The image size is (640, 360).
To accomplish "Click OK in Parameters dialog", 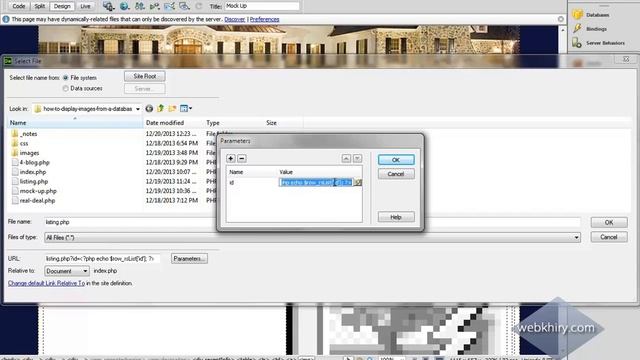I will pyautogui.click(x=396, y=160).
